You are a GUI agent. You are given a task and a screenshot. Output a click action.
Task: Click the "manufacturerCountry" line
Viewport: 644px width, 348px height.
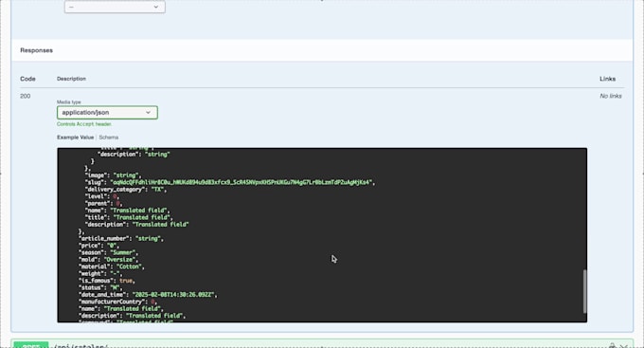coord(117,302)
